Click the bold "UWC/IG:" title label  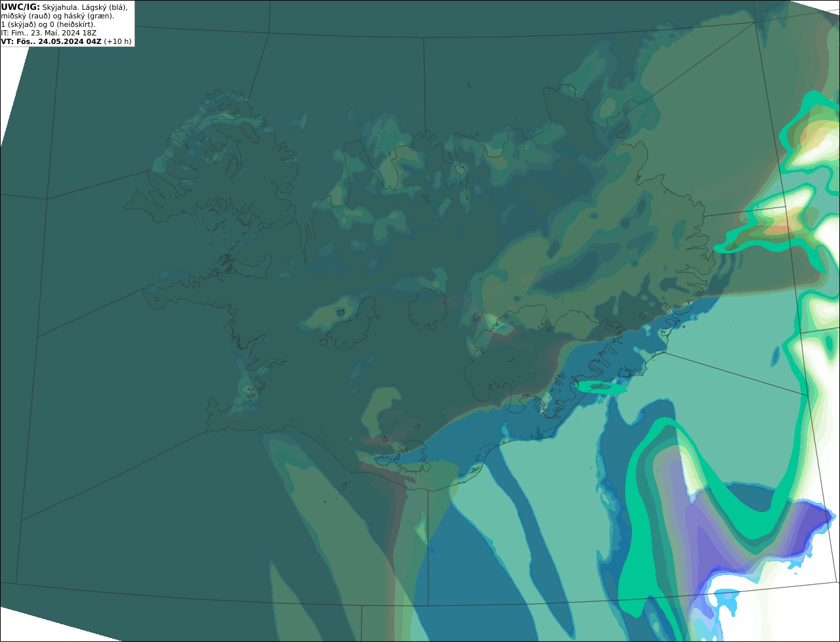20,7
